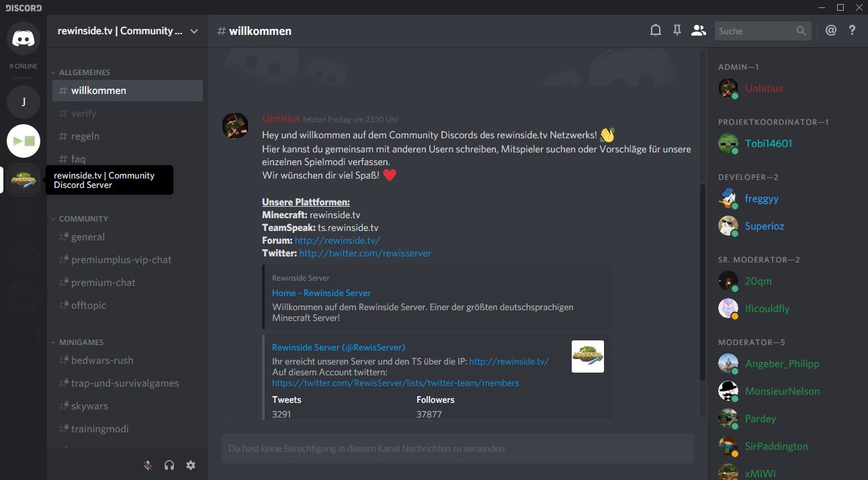The height and width of the screenshot is (480, 868).
Task: Click Ificouldfly avatar in member list
Action: (728, 308)
